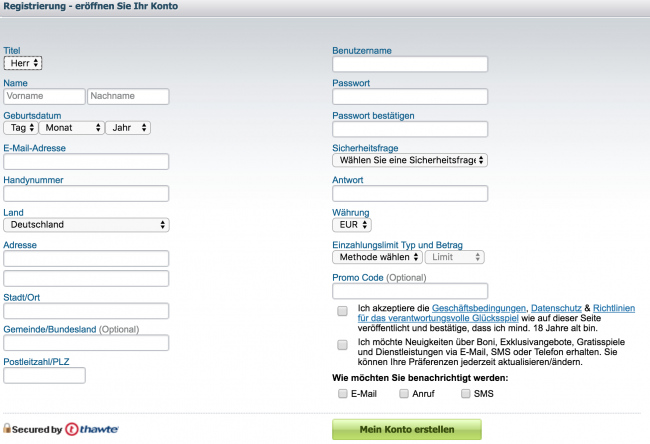Open the Titel dropdown showing Herr
Screen dimensions: 650x444
coord(23,63)
